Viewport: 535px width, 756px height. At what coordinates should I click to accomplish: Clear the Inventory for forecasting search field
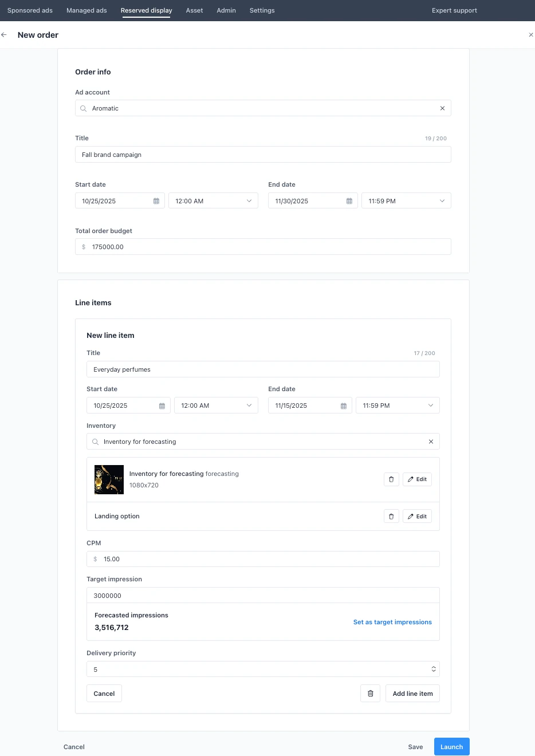click(x=431, y=442)
